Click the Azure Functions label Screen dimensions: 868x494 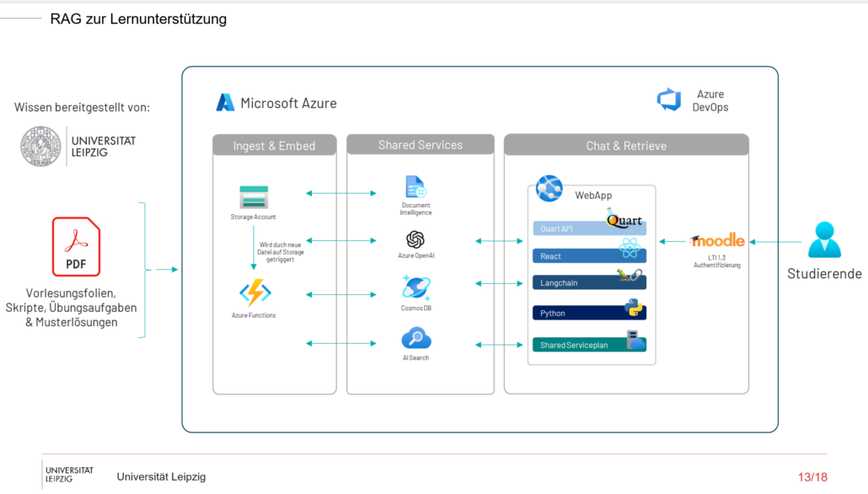coord(254,315)
